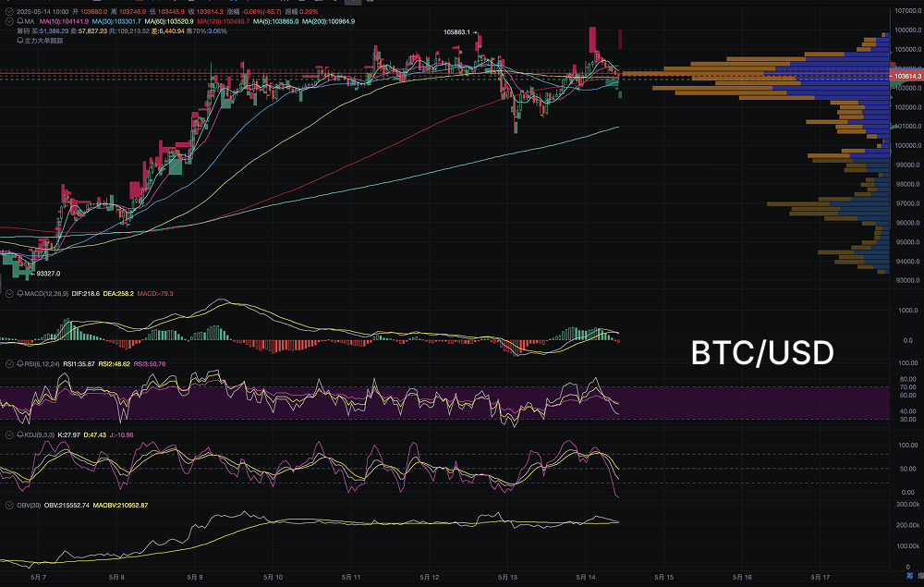Set alert bell for RSI indicator

tap(20, 364)
